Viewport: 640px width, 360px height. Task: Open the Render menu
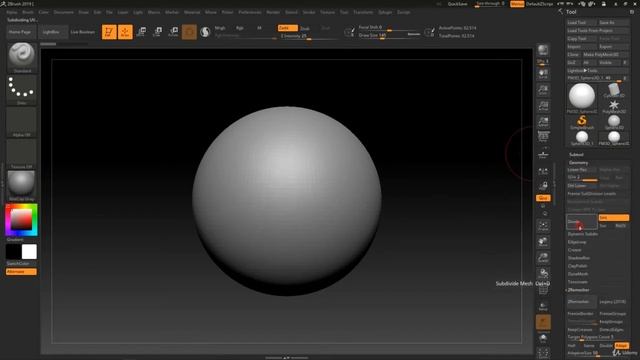coord(273,12)
